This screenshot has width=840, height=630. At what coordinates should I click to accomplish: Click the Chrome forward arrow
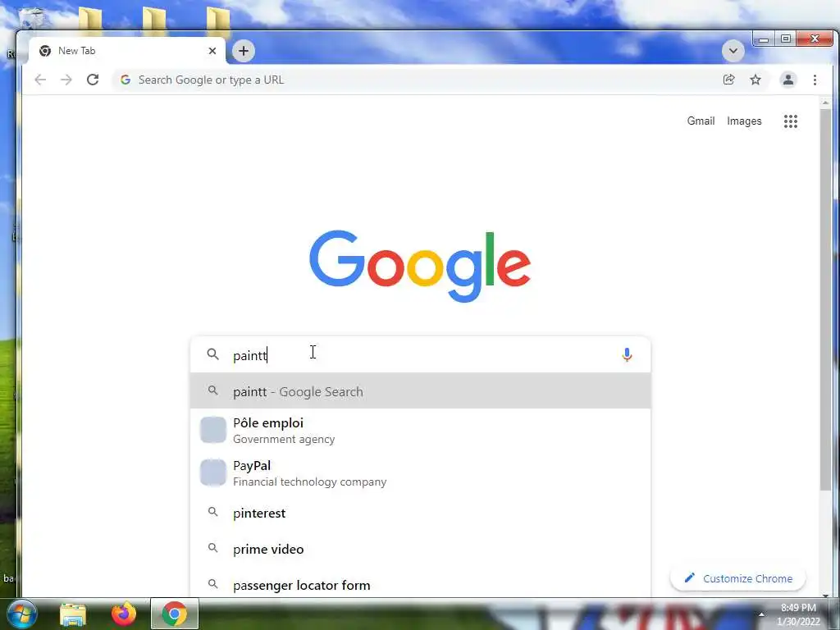pos(66,80)
